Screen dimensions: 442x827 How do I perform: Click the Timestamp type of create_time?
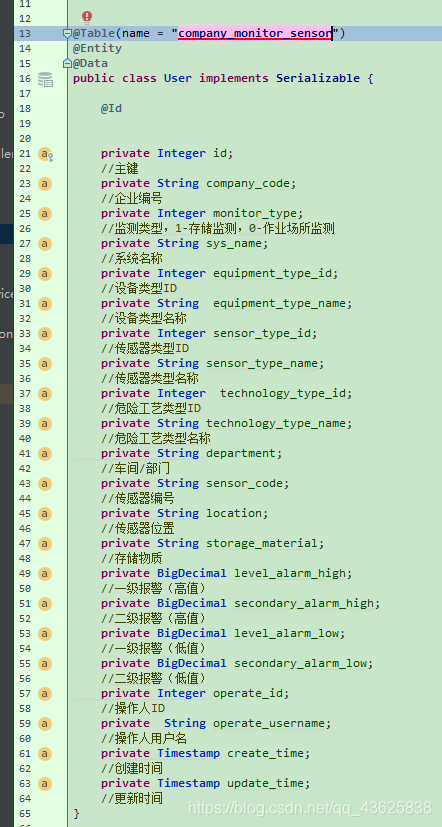188,753
